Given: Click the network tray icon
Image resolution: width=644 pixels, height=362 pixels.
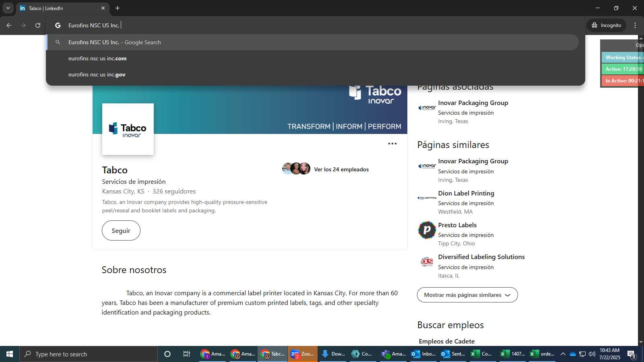Looking at the screenshot, I should (582, 354).
